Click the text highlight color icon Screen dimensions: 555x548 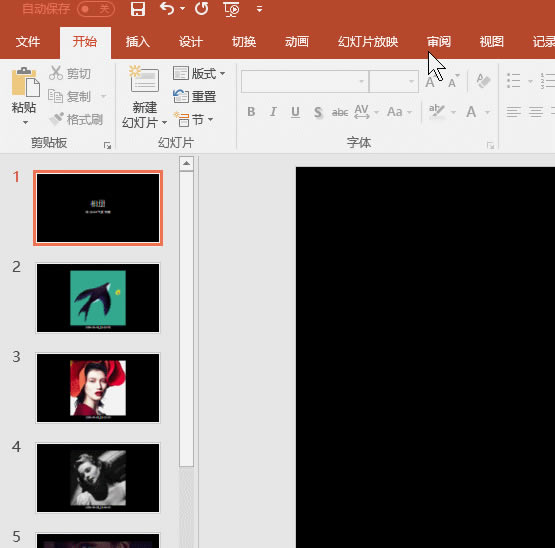[436, 112]
